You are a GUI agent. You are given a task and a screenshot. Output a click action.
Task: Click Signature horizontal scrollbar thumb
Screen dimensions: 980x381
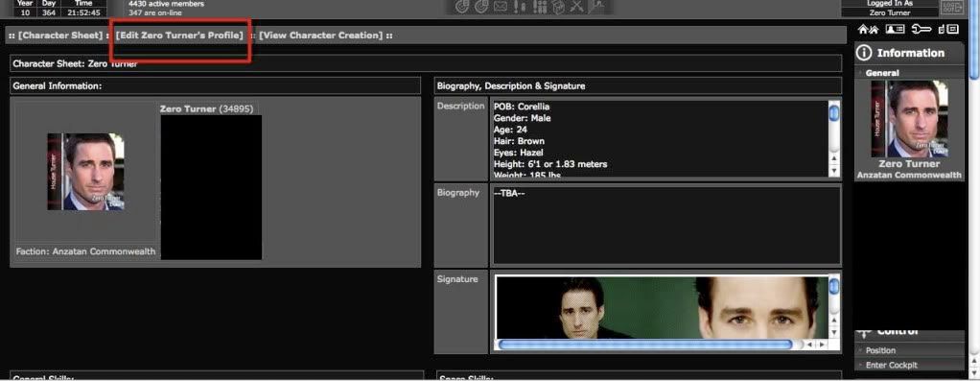coord(645,345)
